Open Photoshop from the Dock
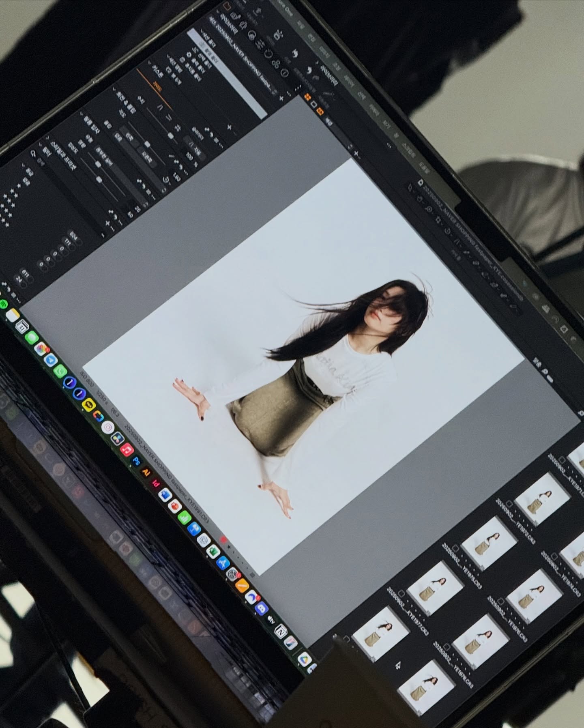This screenshot has height=728, width=584. point(137,461)
